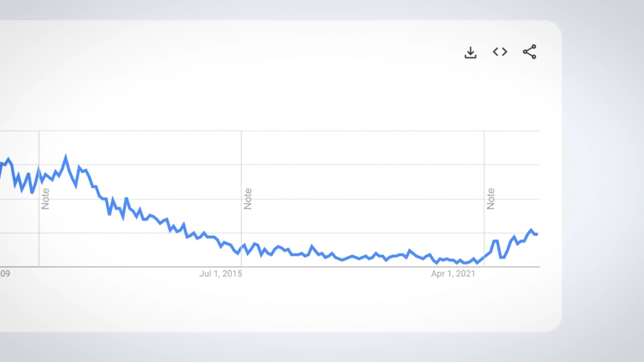Screen dimensions: 644x362
Task: Click the right end of the blue trend line
Action: point(536,234)
